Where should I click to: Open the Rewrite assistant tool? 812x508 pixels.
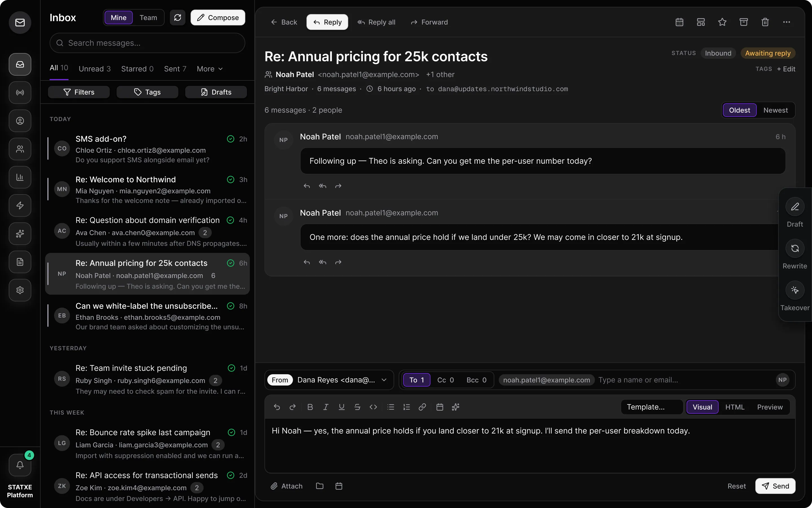795,254
